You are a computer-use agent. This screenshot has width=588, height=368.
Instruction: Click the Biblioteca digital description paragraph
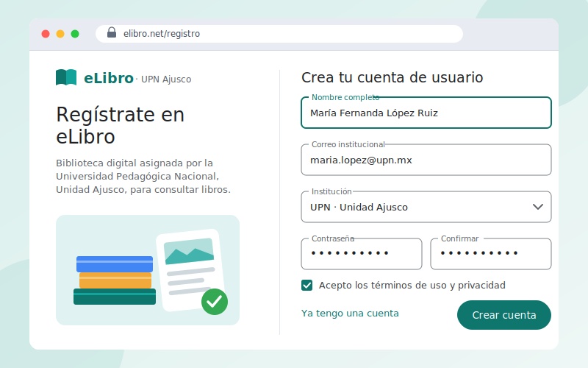(x=143, y=176)
